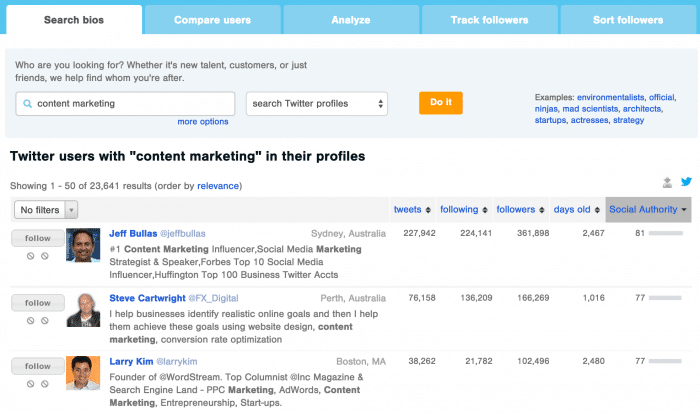Screen dimensions: 700x413
Task: Click the relevance order link
Action: (218, 186)
